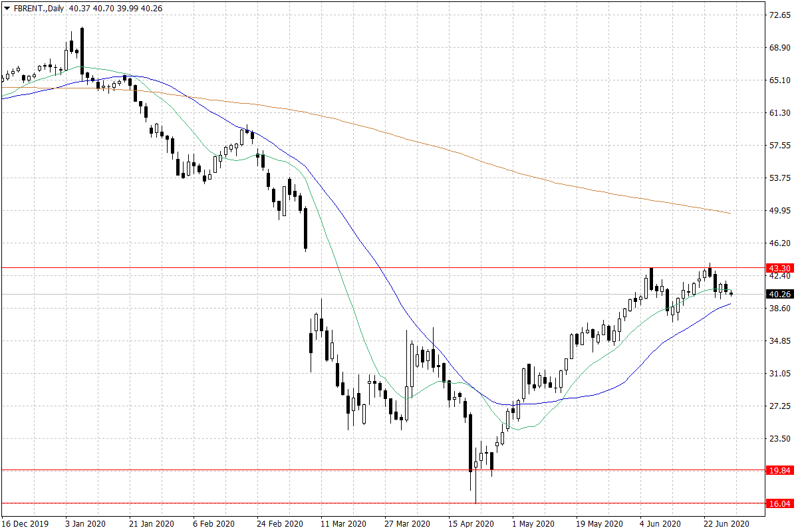The image size is (798, 532).
Task: Click the 24 Feb 2020 date label
Action: coord(278,523)
